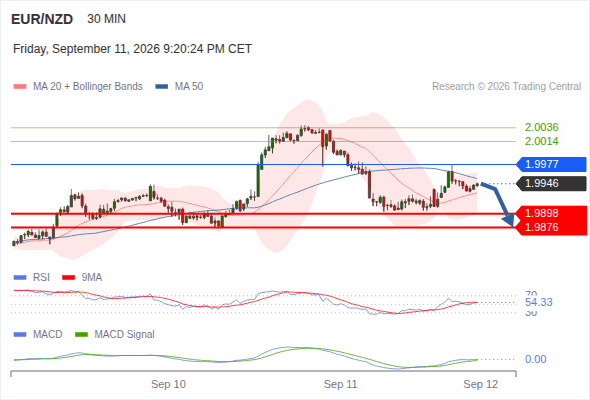Viewport: 590px width, 400px height.
Task: Click the RSI blue legend swatch
Action: click(x=20, y=278)
